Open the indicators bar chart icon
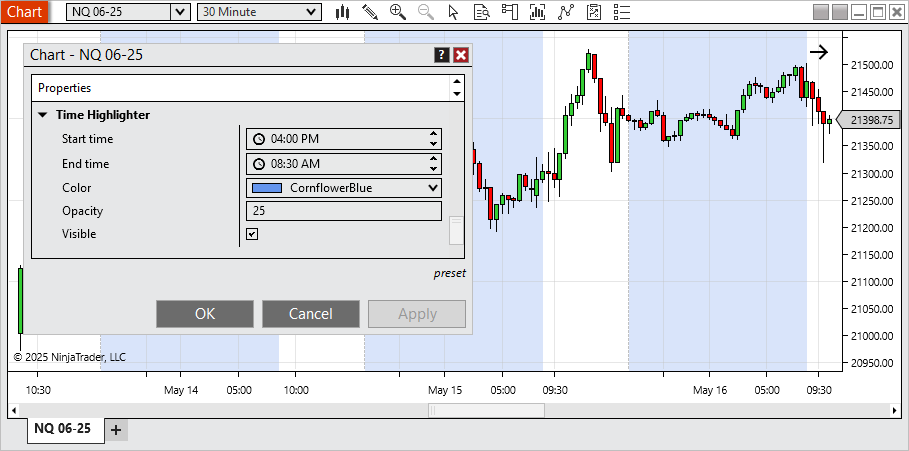This screenshot has width=909, height=451. pos(538,12)
